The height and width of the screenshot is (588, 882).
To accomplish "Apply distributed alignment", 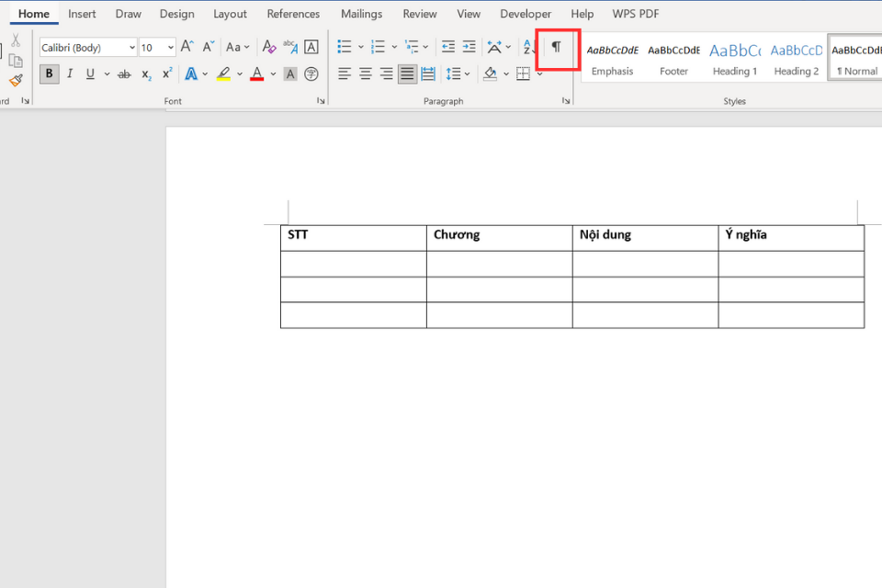I will click(428, 73).
